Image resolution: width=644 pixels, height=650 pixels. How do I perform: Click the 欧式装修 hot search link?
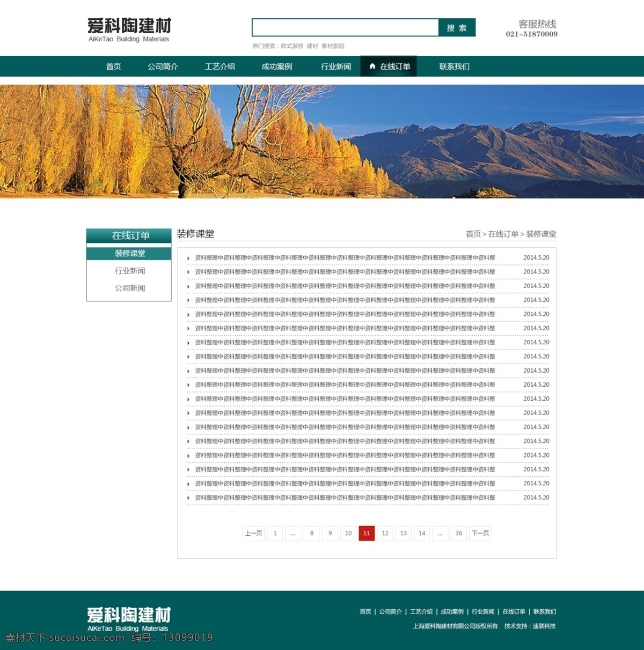pyautogui.click(x=292, y=46)
